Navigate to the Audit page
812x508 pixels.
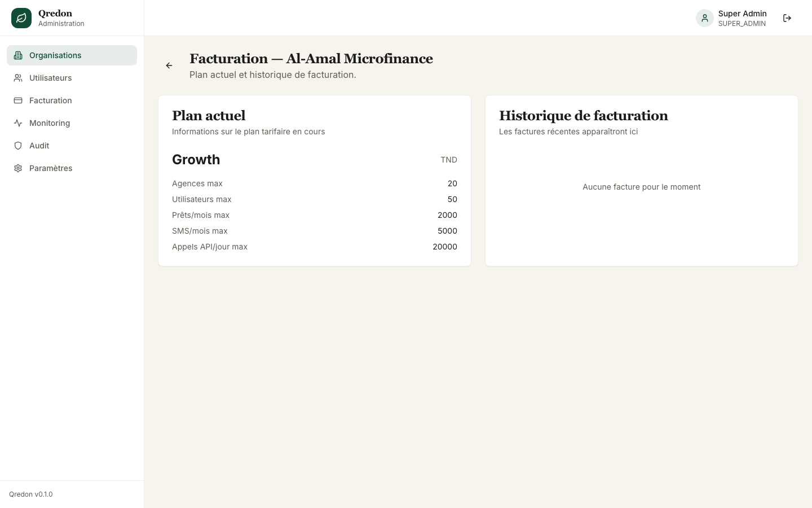pyautogui.click(x=72, y=146)
